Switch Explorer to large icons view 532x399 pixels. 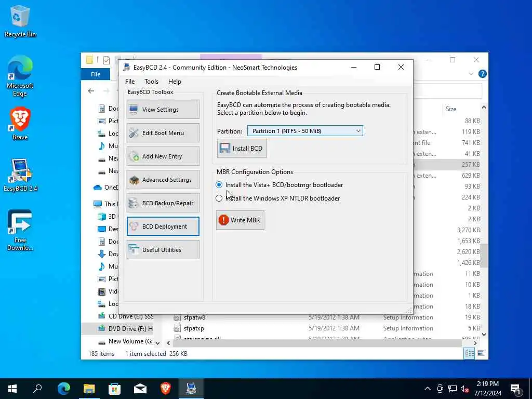click(x=481, y=353)
